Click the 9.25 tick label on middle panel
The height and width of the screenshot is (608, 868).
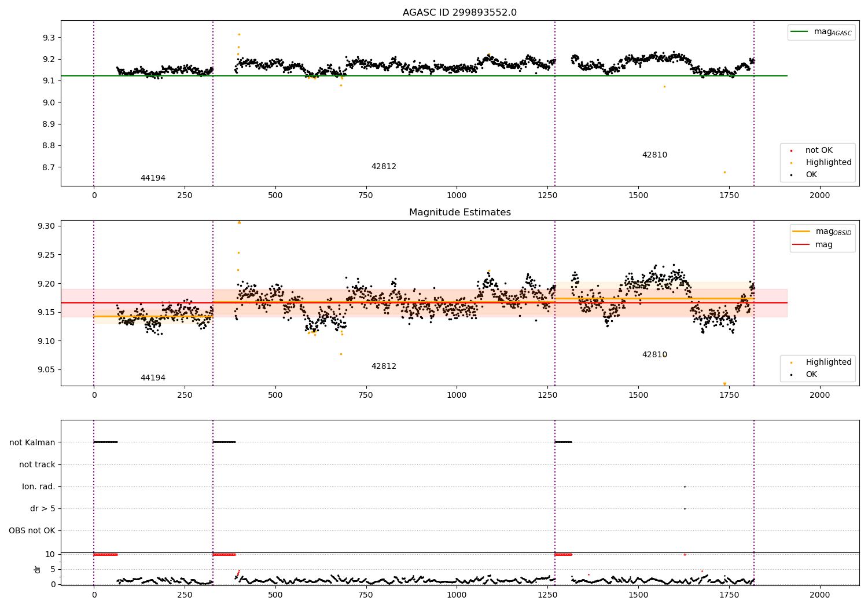pyautogui.click(x=46, y=255)
